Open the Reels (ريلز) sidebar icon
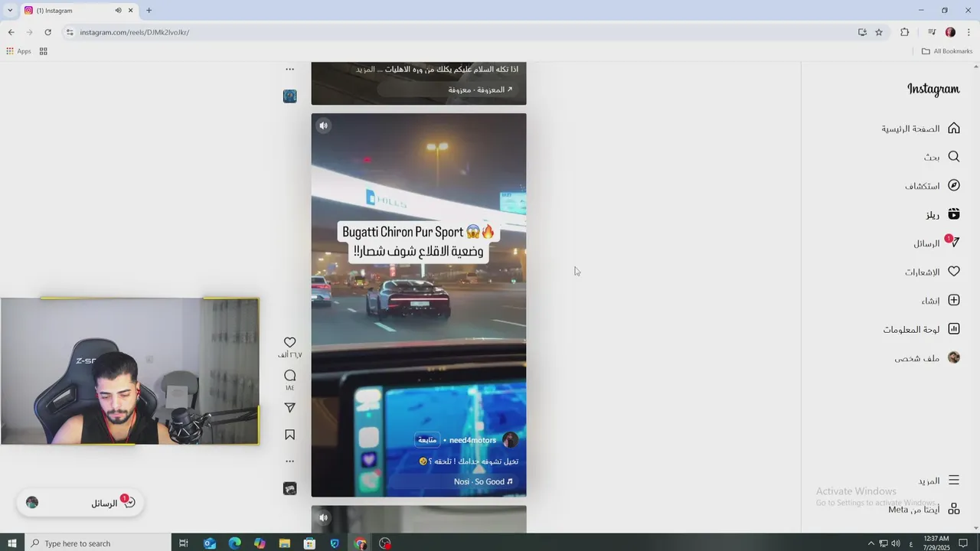This screenshot has width=980, height=551. 953,214
